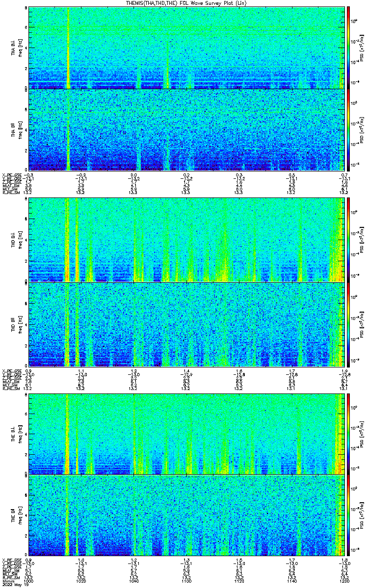Select the THA B⊥ panel color bar
Viewport: 368px width, 588px height.
tap(348, 48)
